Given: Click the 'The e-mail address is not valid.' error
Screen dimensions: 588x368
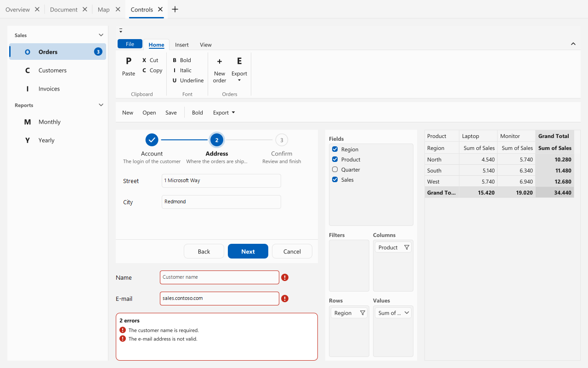Looking at the screenshot, I should [x=163, y=339].
